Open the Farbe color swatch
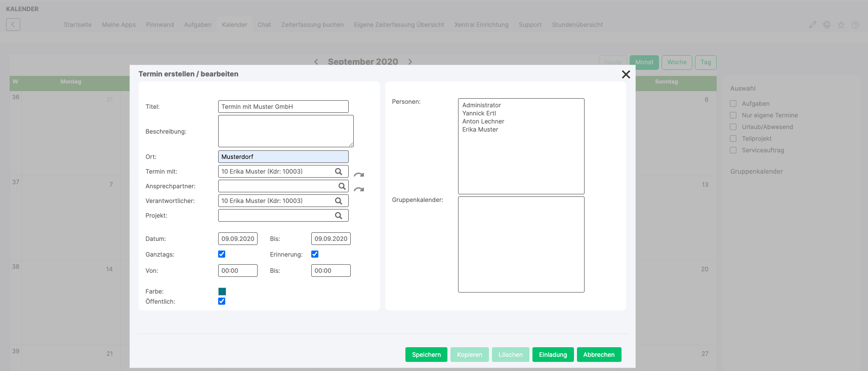 [222, 292]
